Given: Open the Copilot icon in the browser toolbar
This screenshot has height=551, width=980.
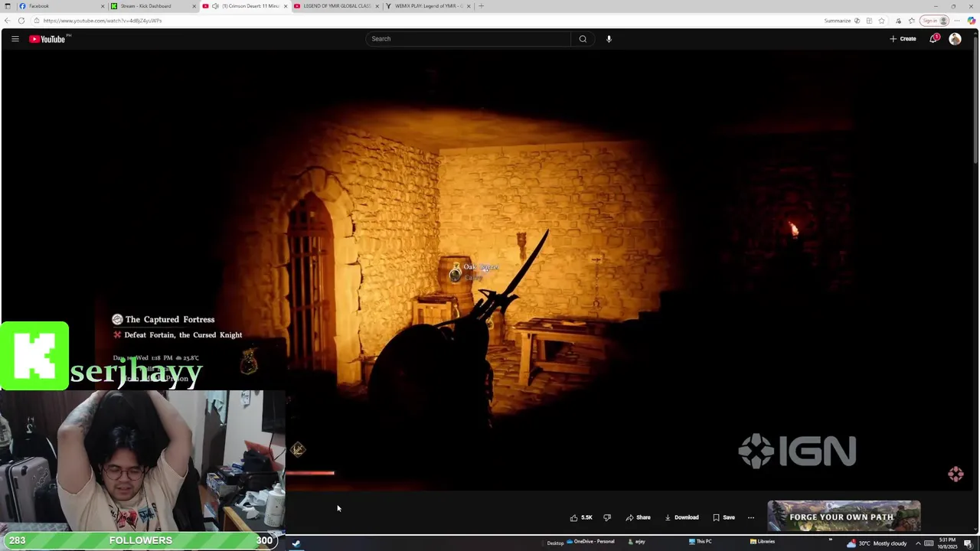Looking at the screenshot, I should click(971, 21).
